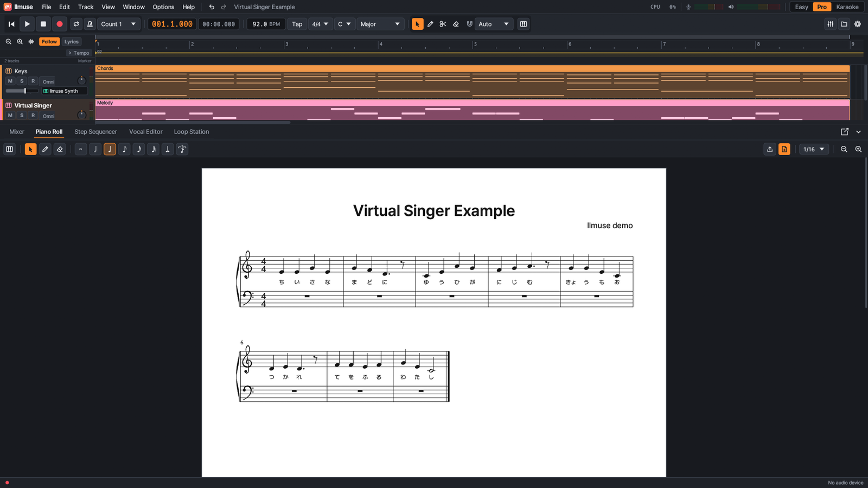Select the piano roll pencil tool
This screenshot has width=868, height=488.
(x=45, y=149)
